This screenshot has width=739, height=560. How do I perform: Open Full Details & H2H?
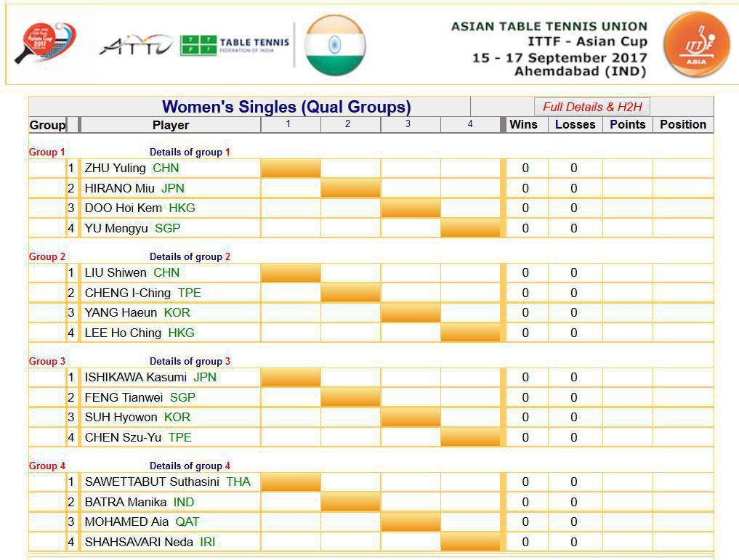[592, 107]
